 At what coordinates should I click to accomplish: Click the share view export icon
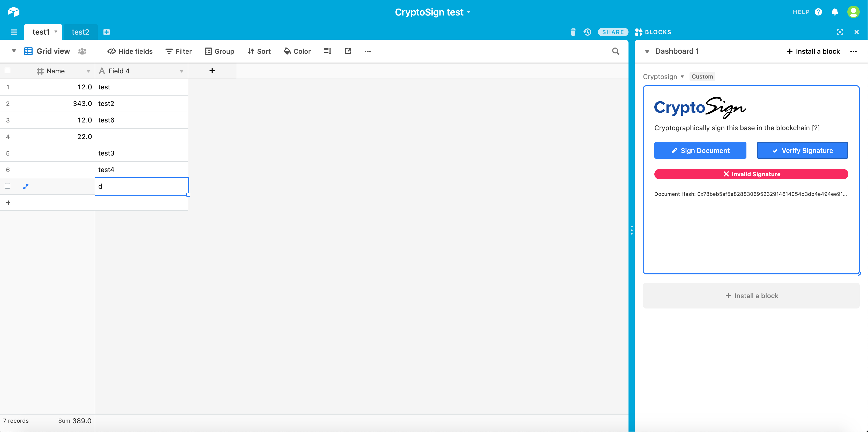[x=348, y=51]
